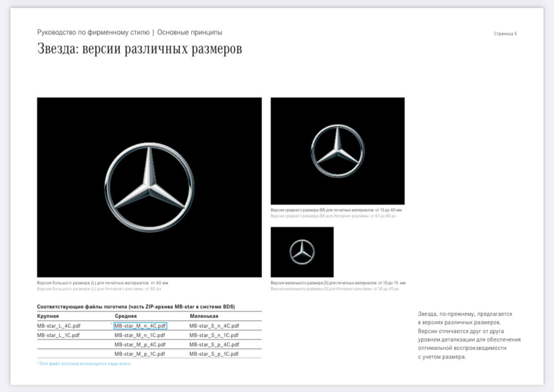554x392 pixels.
Task: Click the large Mercedes star image
Action: (x=149, y=187)
